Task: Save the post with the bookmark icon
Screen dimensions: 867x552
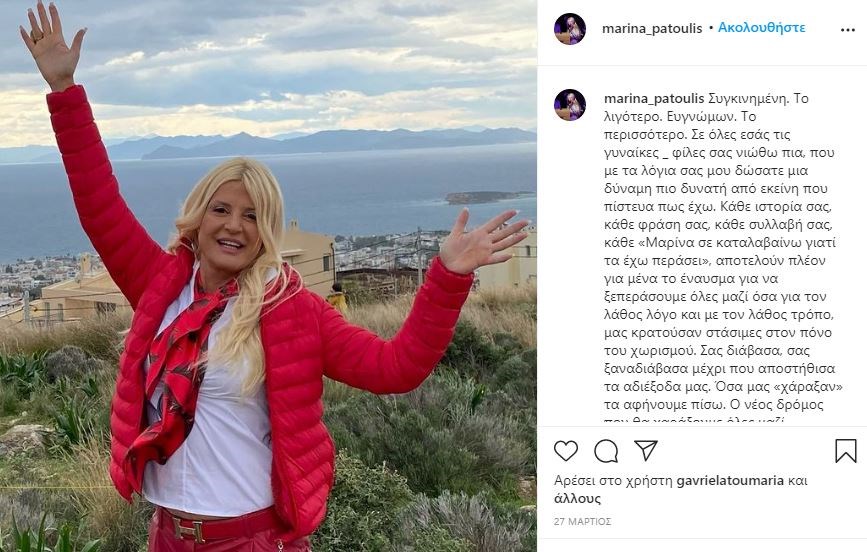Action: coord(845,451)
